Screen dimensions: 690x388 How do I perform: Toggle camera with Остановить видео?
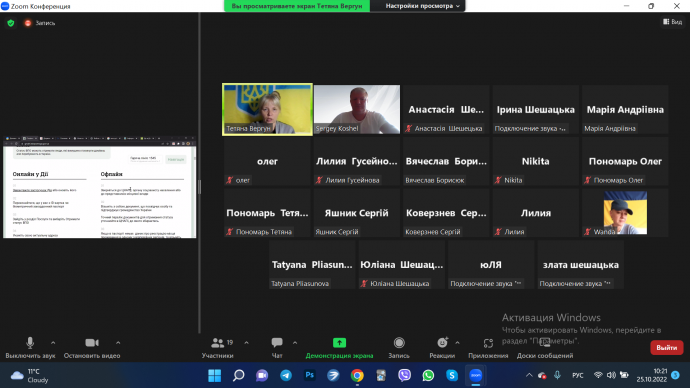point(92,348)
